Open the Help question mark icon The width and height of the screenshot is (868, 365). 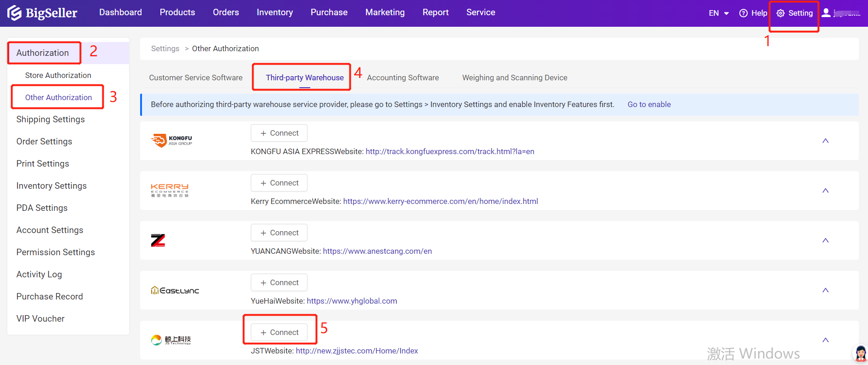(x=743, y=13)
